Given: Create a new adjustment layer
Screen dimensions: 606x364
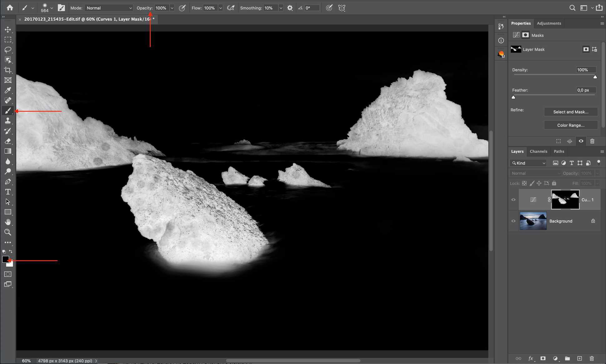Looking at the screenshot, I should tap(555, 358).
